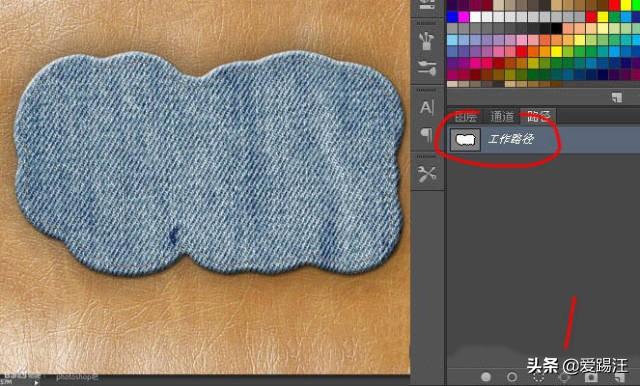
Task: Open the Character panel (A|) icon
Action: (x=427, y=107)
